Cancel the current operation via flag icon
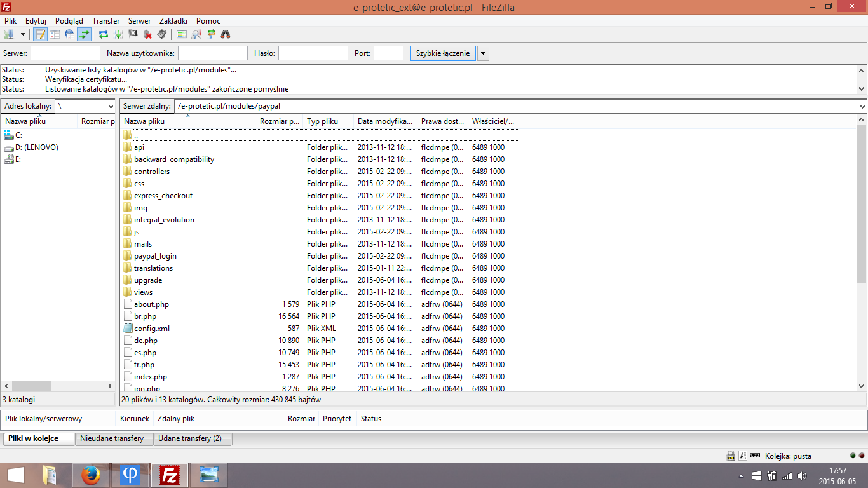 (x=133, y=34)
